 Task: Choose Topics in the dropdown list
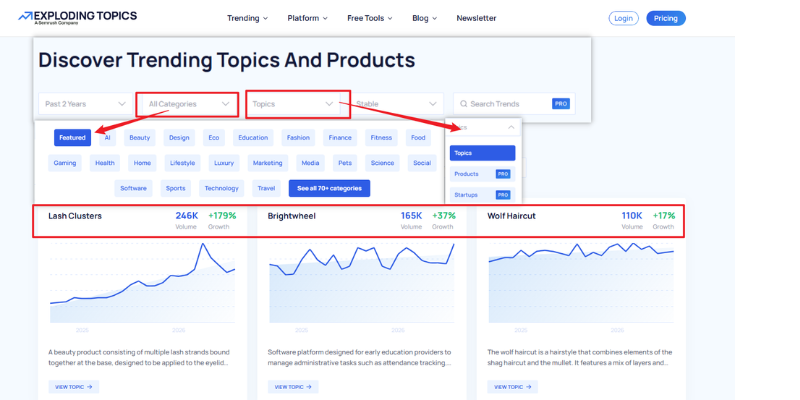tap(483, 153)
